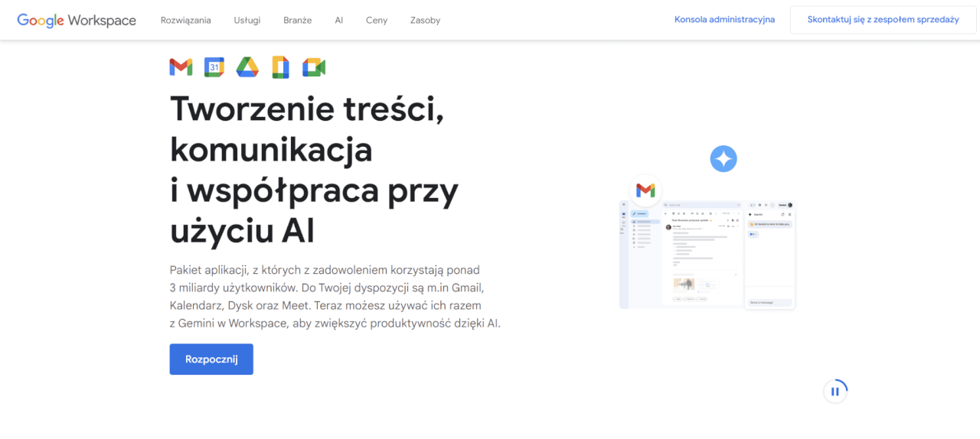The image size is (980, 439).
Task: Click the Gmail interface illustration
Action: point(707,255)
